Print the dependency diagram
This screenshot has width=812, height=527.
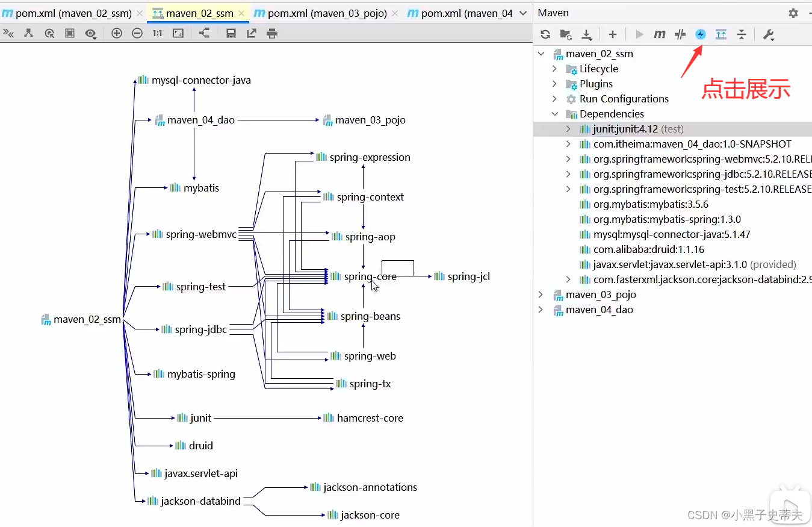272,34
